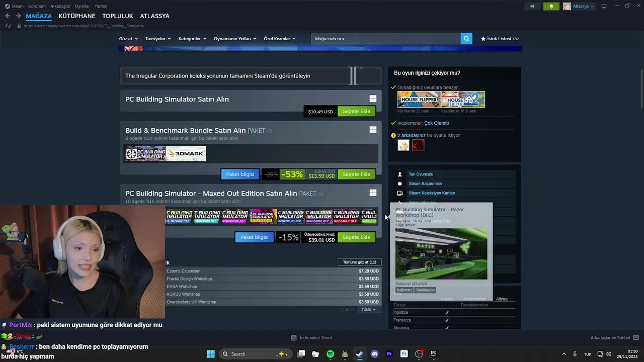644x362 pixels.
Task: Click the Steam Koleksiyon Kartları card icon
Action: click(x=400, y=193)
